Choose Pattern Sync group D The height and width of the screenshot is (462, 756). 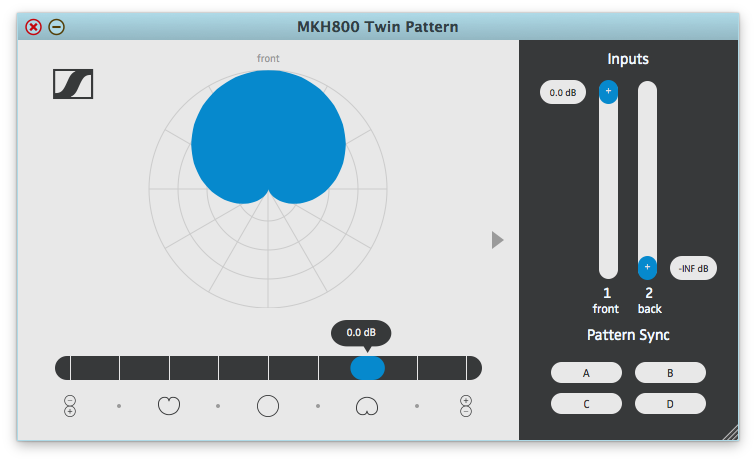[x=670, y=404]
